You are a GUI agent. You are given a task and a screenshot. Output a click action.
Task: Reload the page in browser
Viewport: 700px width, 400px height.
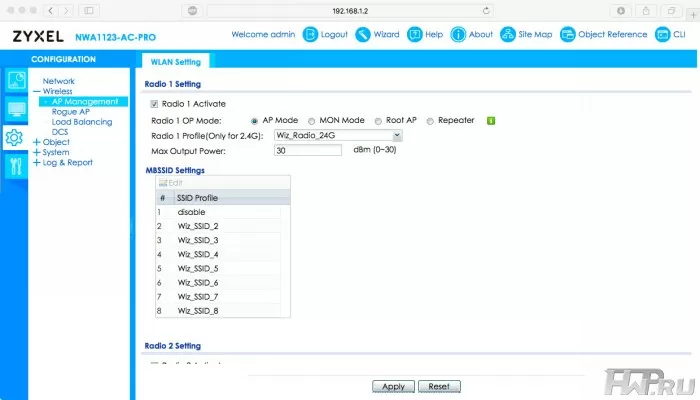tap(486, 11)
